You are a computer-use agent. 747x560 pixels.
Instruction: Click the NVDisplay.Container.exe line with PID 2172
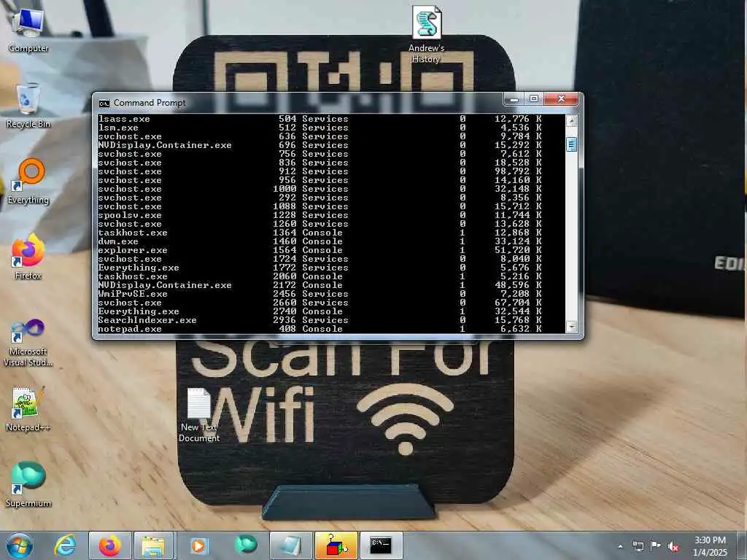[320, 285]
